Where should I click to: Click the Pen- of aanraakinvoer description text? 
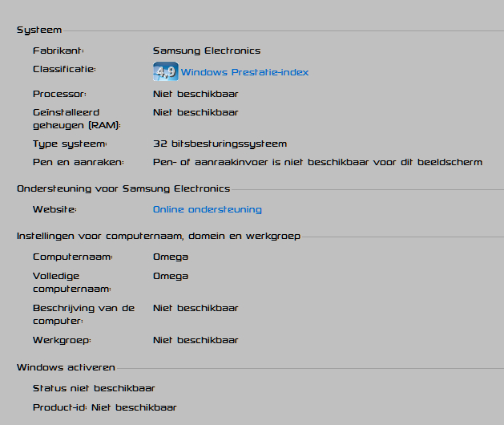(317, 162)
